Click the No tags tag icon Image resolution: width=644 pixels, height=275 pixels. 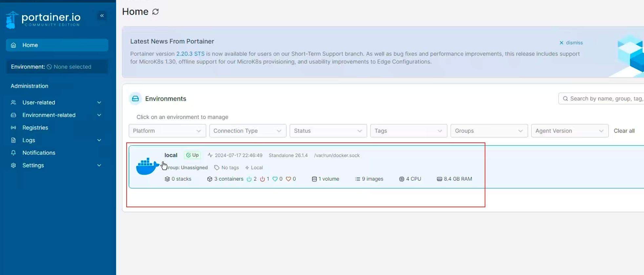tap(217, 168)
